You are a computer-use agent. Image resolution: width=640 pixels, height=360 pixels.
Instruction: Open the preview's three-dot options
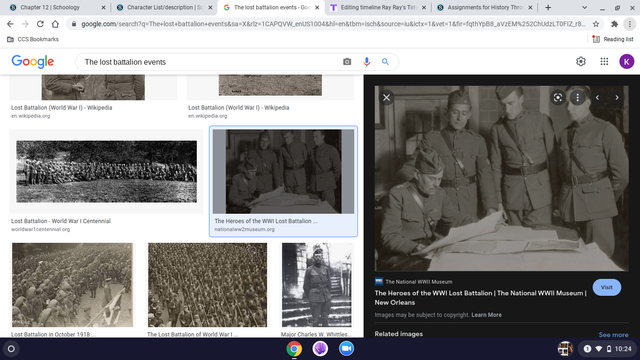tap(578, 98)
